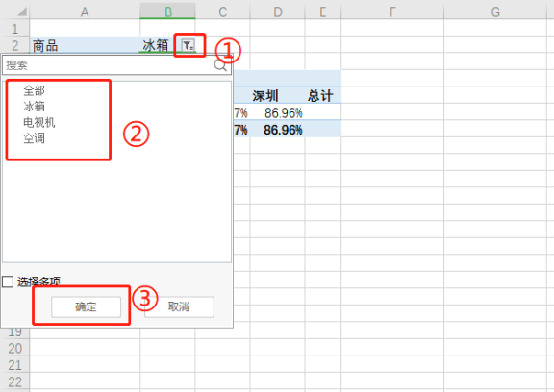Select row 21 header
554x392 pixels.
point(14,365)
